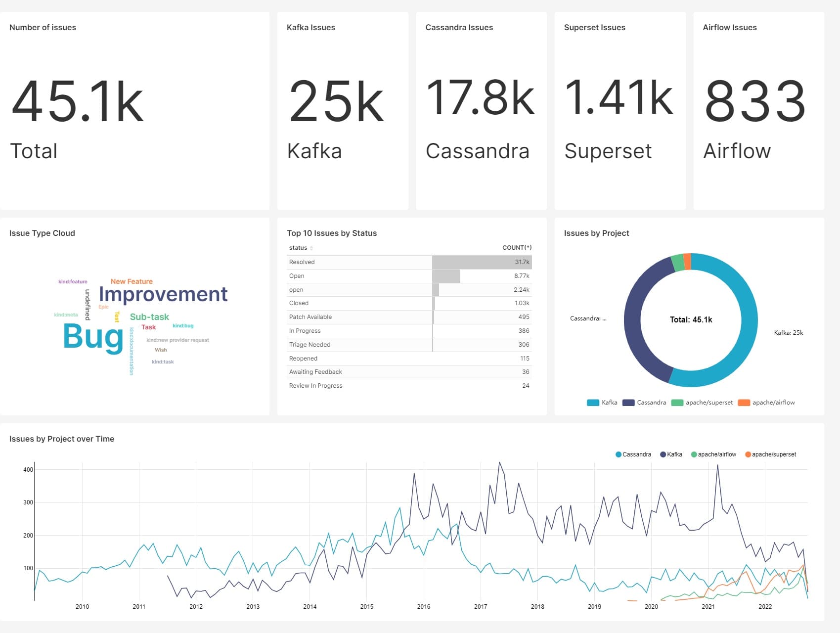Click kind:new provider request in cloud
This screenshot has height=633, width=840.
click(x=177, y=340)
